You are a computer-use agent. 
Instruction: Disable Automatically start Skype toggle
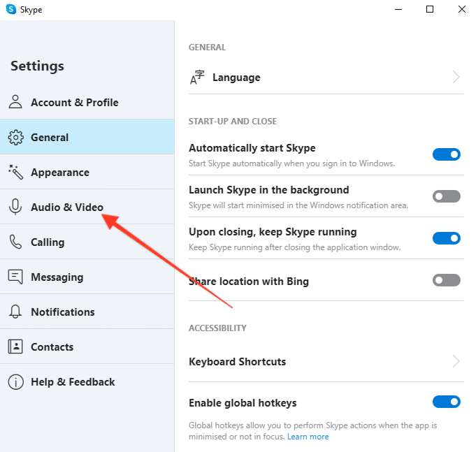(446, 154)
